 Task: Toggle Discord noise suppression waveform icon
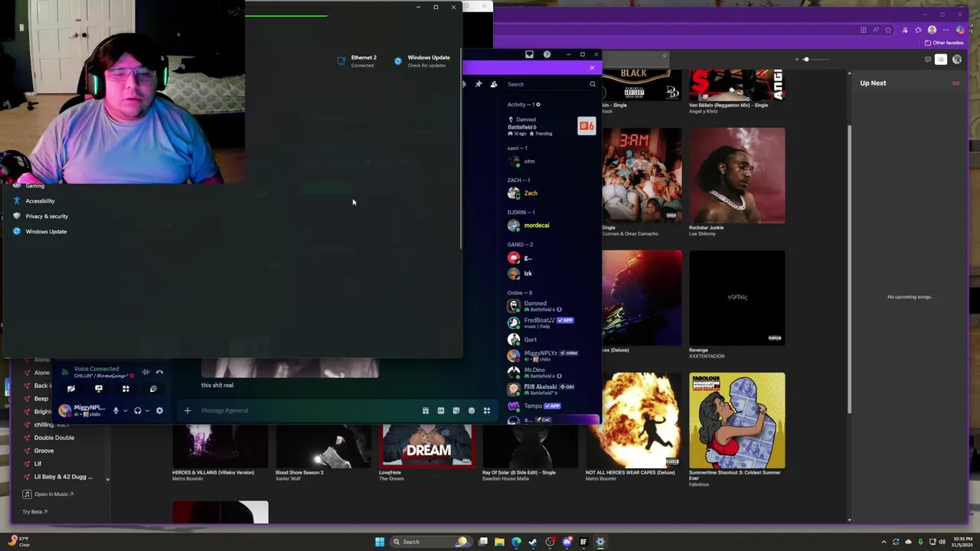point(145,372)
